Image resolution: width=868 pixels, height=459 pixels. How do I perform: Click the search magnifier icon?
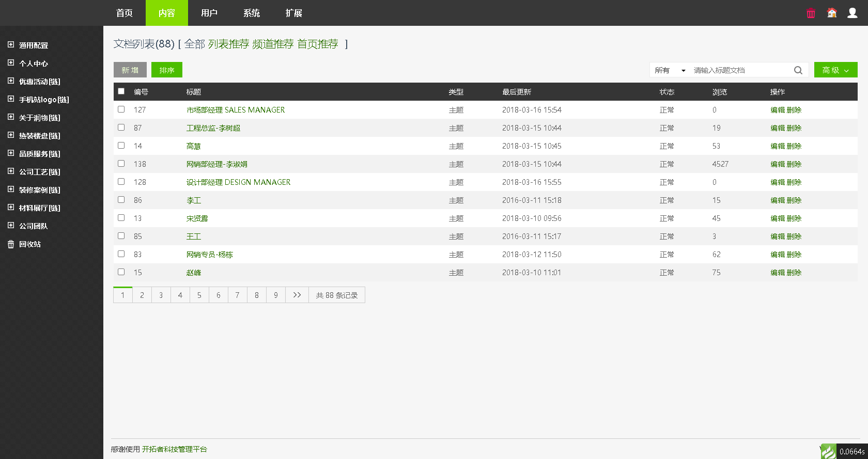pyautogui.click(x=798, y=70)
